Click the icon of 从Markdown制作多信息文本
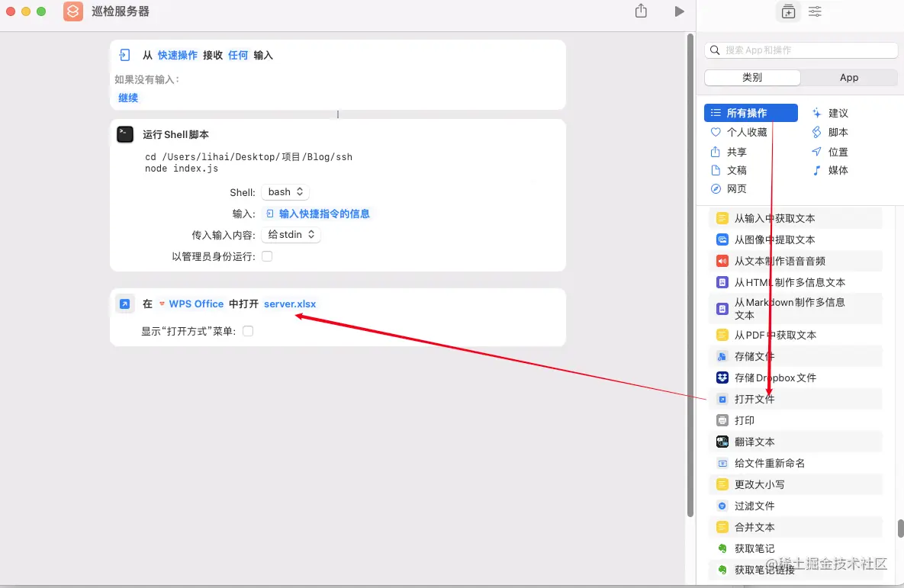The image size is (904, 588). (722, 308)
